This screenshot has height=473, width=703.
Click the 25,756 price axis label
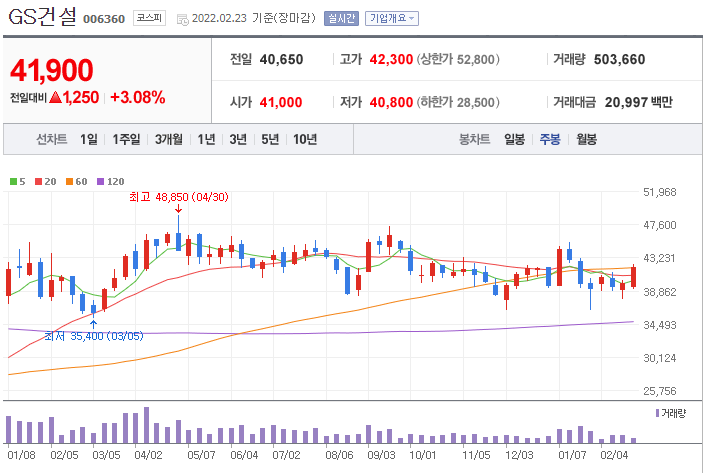660,391
